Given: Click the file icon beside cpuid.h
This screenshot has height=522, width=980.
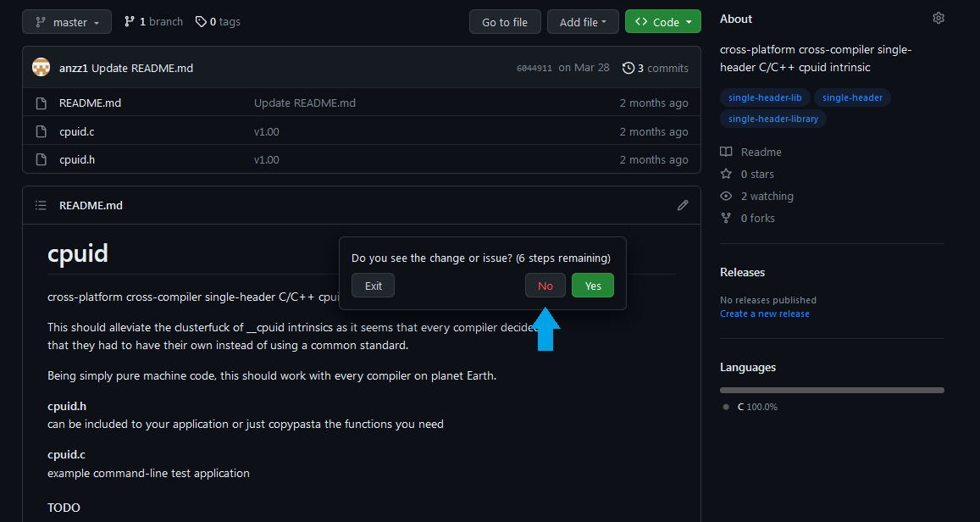Looking at the screenshot, I should click(42, 160).
